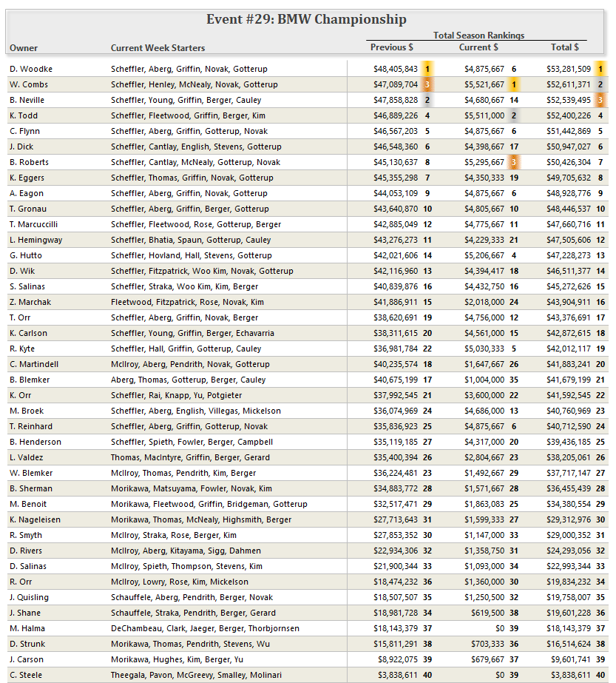The image size is (616, 683).
Task: Click owner name Z. Marchak
Action: [x=29, y=302]
